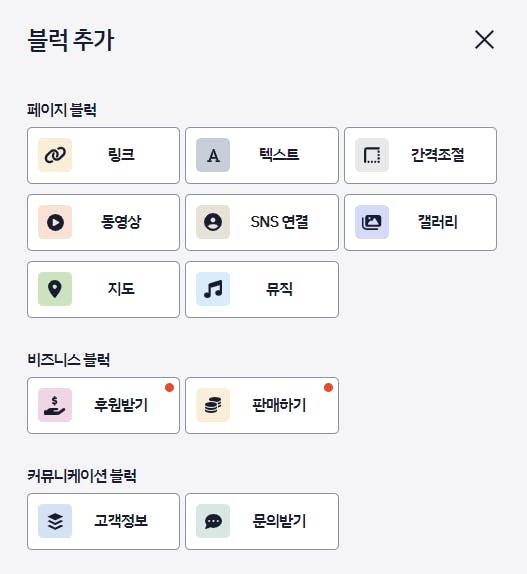
Task: Click the 갤러리 gallery picture icon
Action: click(372, 222)
